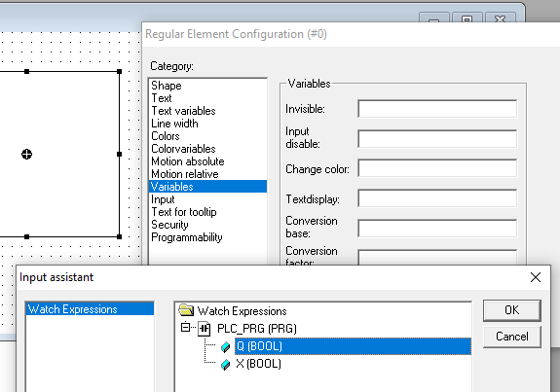
Task: Click the rectangle center crosshair marker
Action: pos(27,154)
